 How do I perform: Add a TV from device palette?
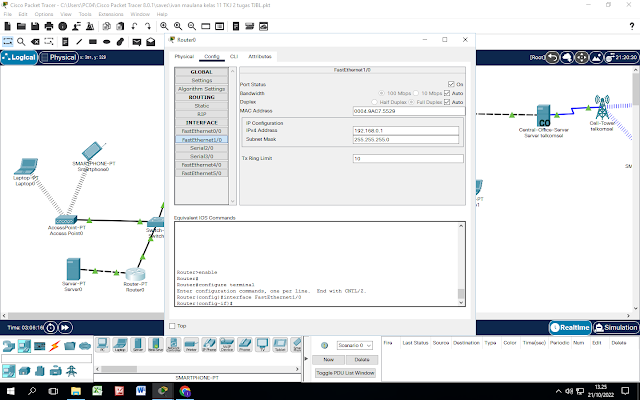(262, 345)
